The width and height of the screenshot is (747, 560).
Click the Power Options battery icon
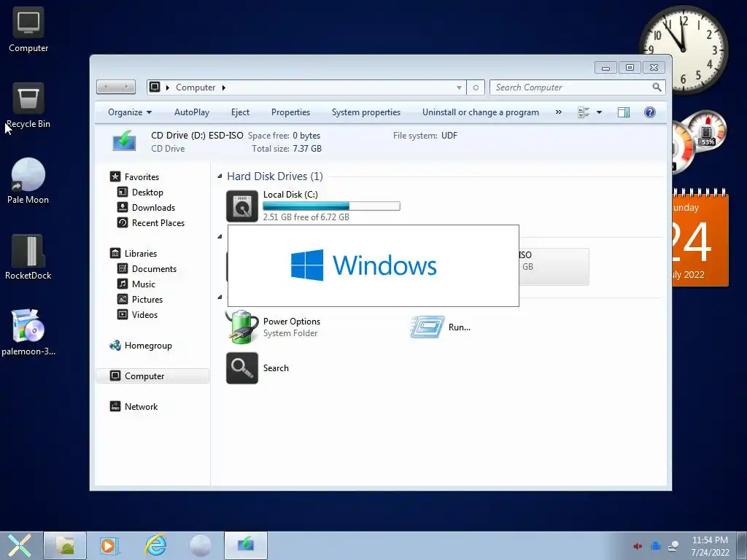(x=242, y=327)
